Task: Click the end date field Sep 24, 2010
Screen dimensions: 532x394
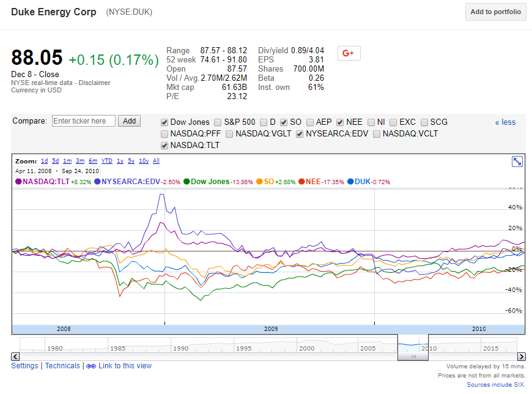Action: click(x=80, y=171)
